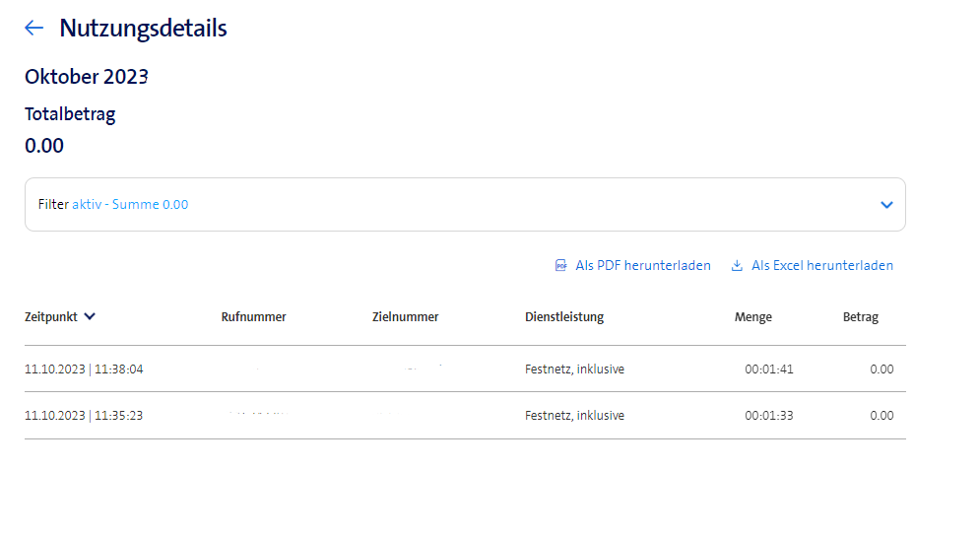Sort by the Menge column header
The width and height of the screenshot is (980, 537).
pos(752,317)
